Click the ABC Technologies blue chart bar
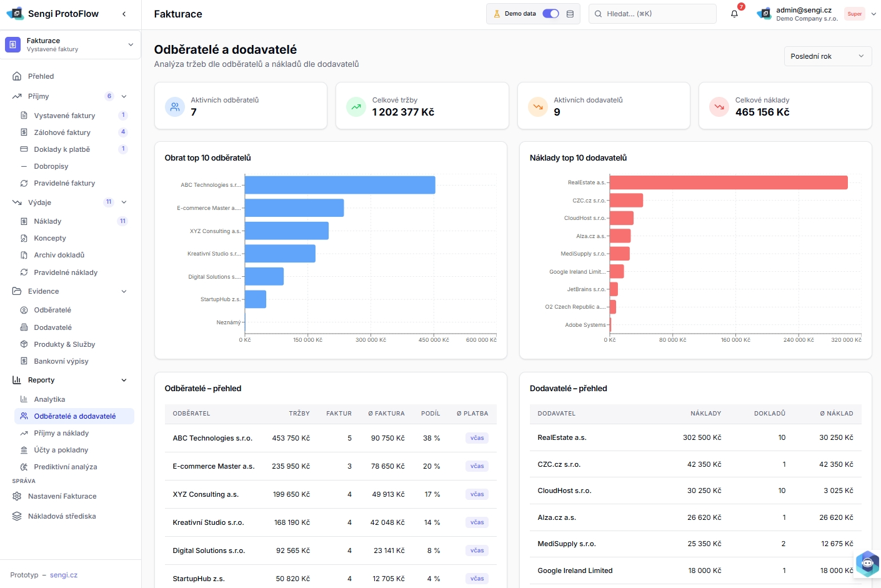 pyautogui.click(x=340, y=185)
